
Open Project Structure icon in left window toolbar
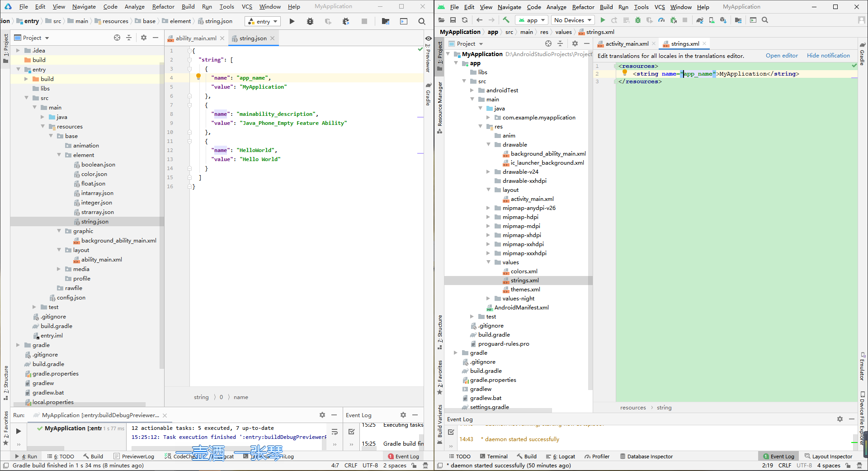[386, 21]
